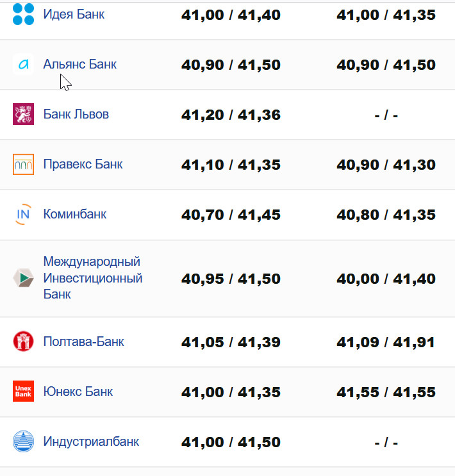The height and width of the screenshot is (476, 455).
Task: Click the Коминбанк IN logo
Action: 23,214
